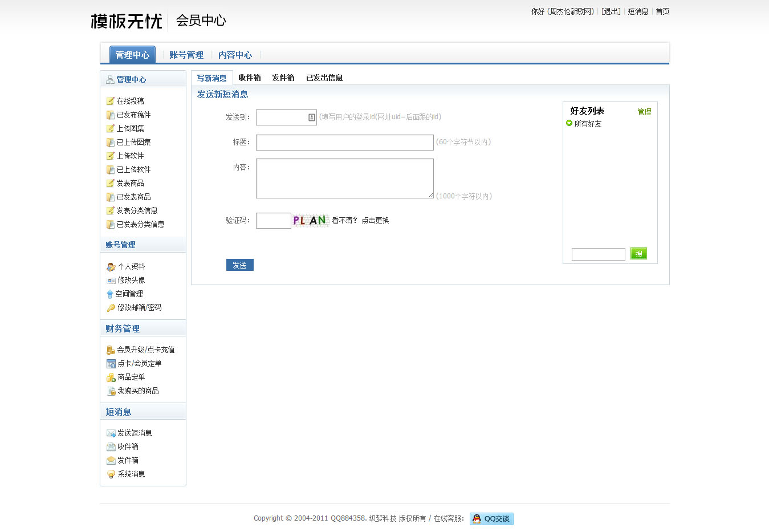Click the user icon next to 个人资料
This screenshot has height=532, width=769.
click(x=111, y=267)
